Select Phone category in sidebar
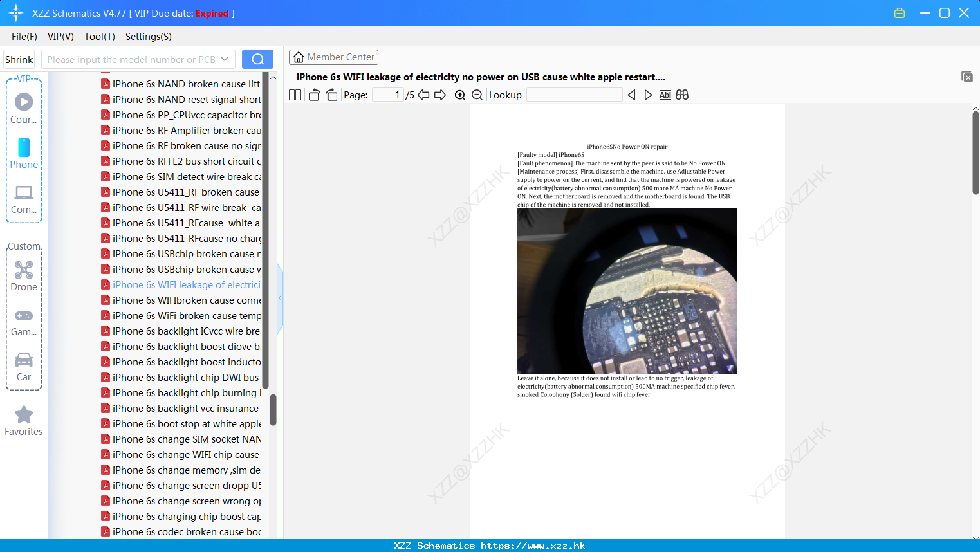Viewport: 980px width, 552px height. (24, 153)
